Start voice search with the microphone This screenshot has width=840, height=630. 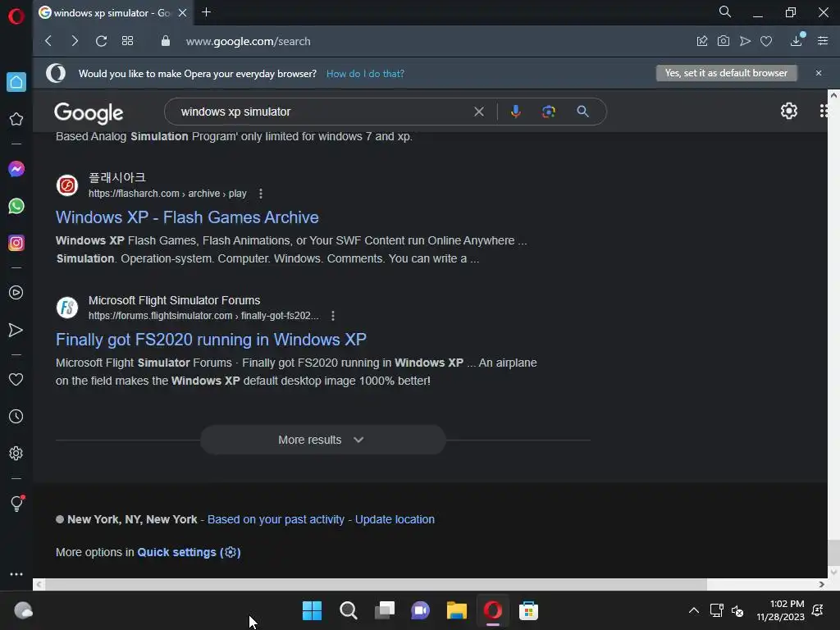pyautogui.click(x=515, y=112)
